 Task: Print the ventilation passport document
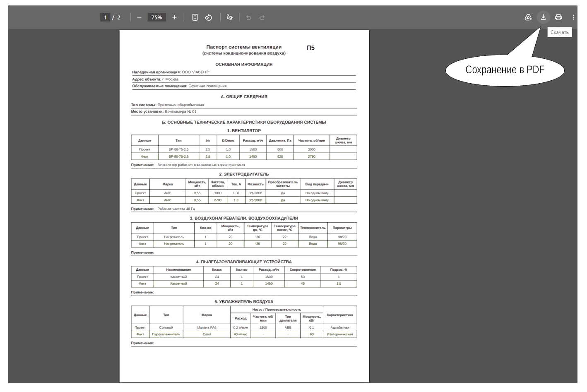(x=558, y=17)
